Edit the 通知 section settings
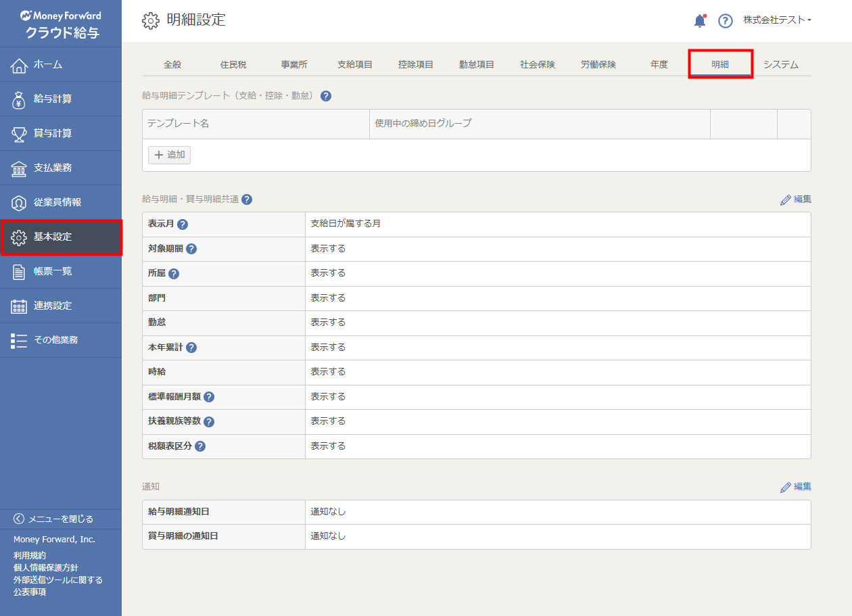The image size is (852, 616). tap(795, 487)
